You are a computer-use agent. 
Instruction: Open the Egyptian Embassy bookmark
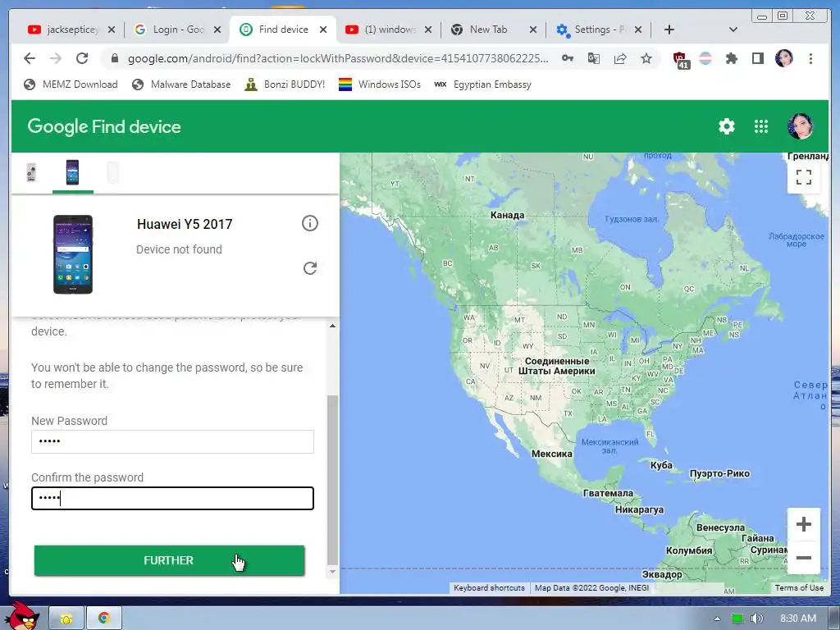pos(482,84)
